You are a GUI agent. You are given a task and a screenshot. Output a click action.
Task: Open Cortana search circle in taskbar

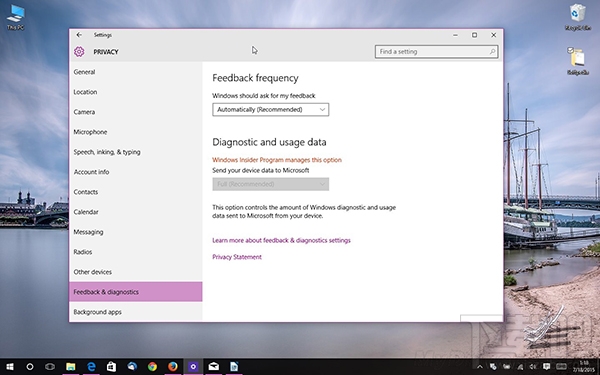[29, 367]
